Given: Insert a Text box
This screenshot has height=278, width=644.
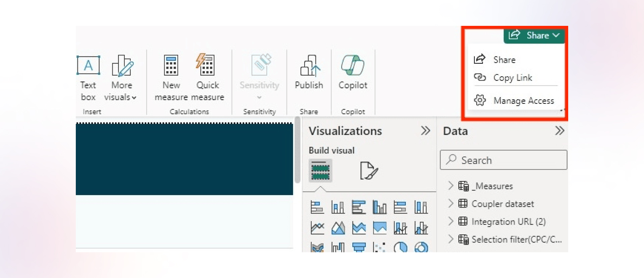Looking at the screenshot, I should pos(88,78).
